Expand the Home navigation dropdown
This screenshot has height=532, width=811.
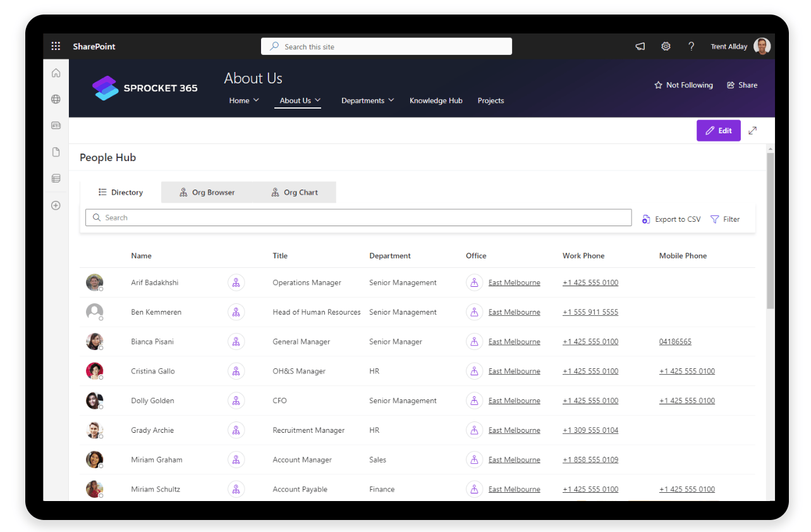click(244, 100)
